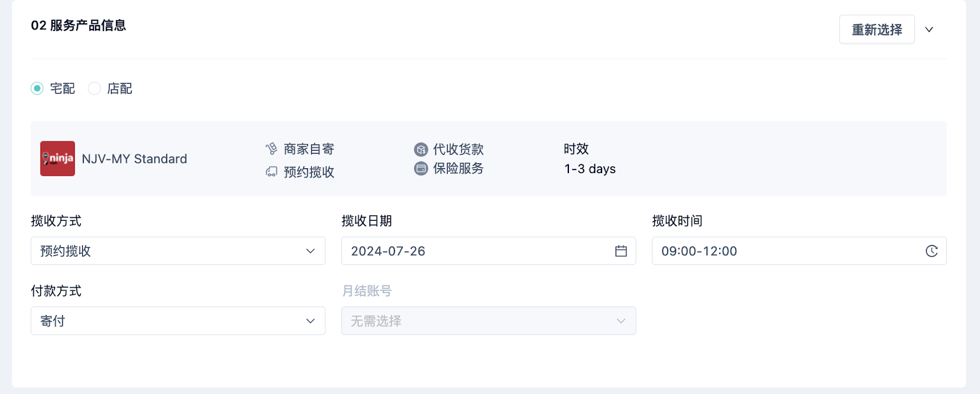Click the 揽收时间 field with 09:00-12:00
Image resolution: width=980 pixels, height=394 pixels.
(799, 251)
